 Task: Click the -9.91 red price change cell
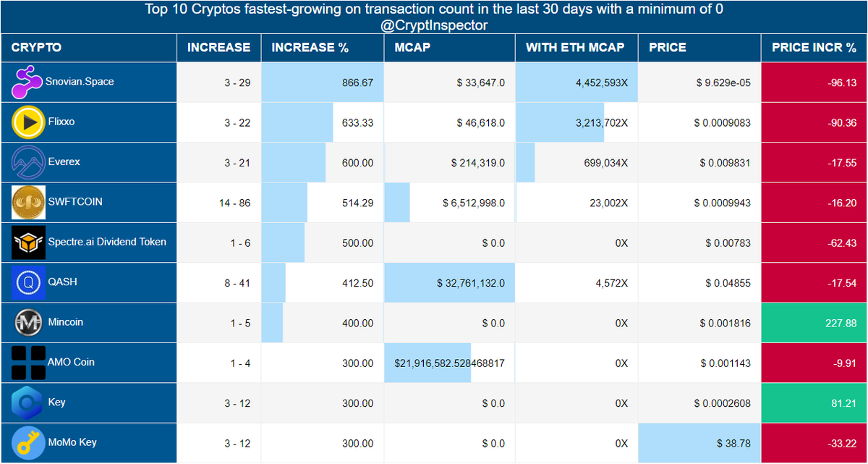(814, 363)
